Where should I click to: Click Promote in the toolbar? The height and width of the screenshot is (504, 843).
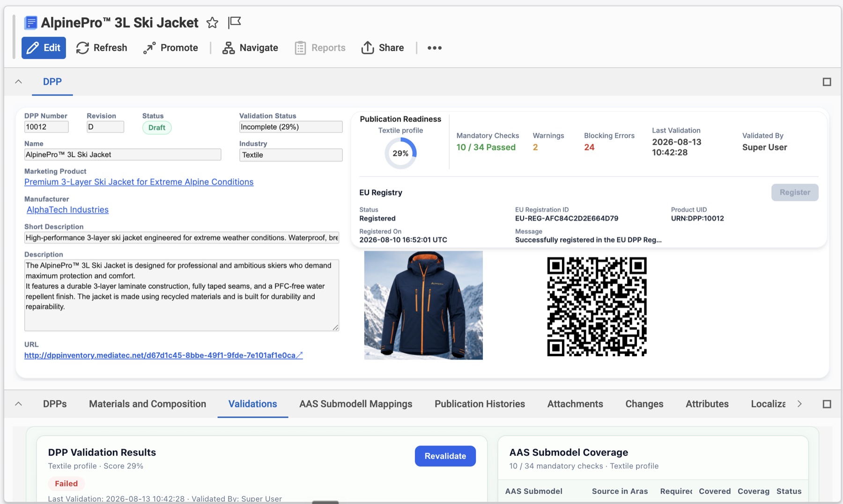(170, 48)
